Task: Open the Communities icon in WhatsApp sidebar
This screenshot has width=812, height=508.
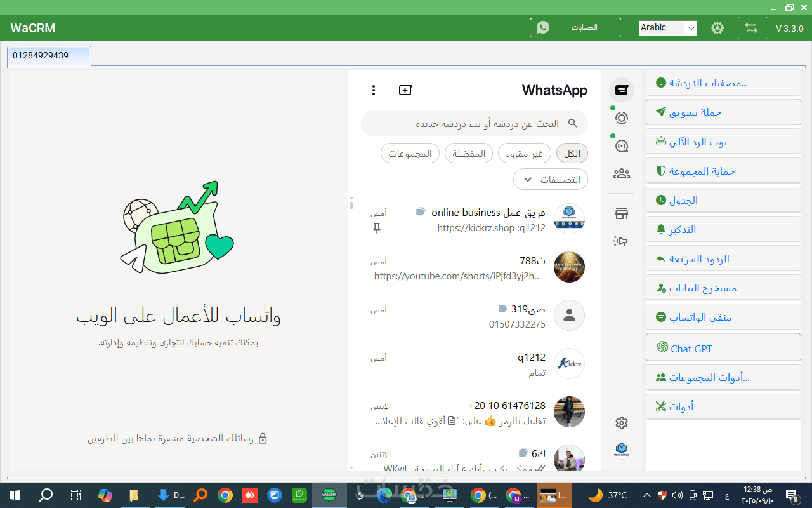Action: pyautogui.click(x=622, y=173)
